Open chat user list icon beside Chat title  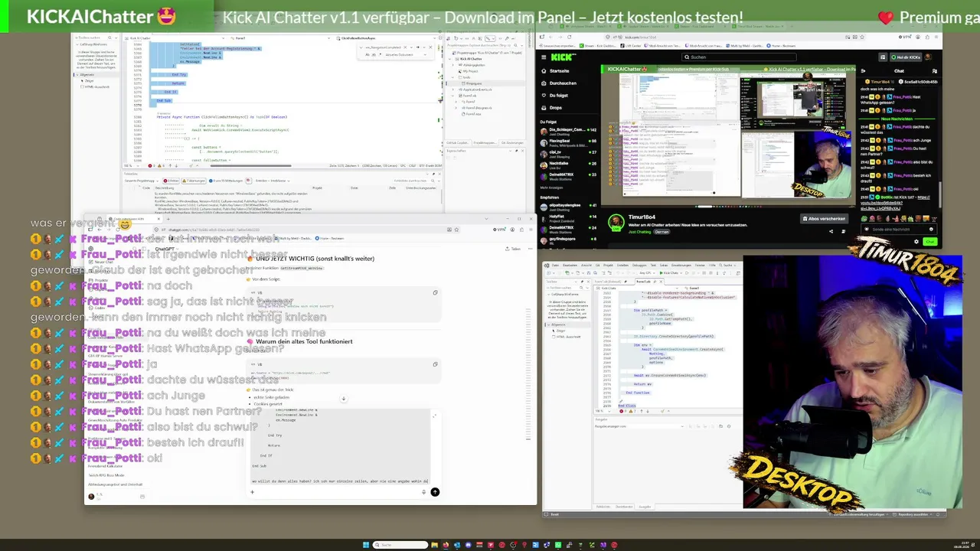point(934,70)
